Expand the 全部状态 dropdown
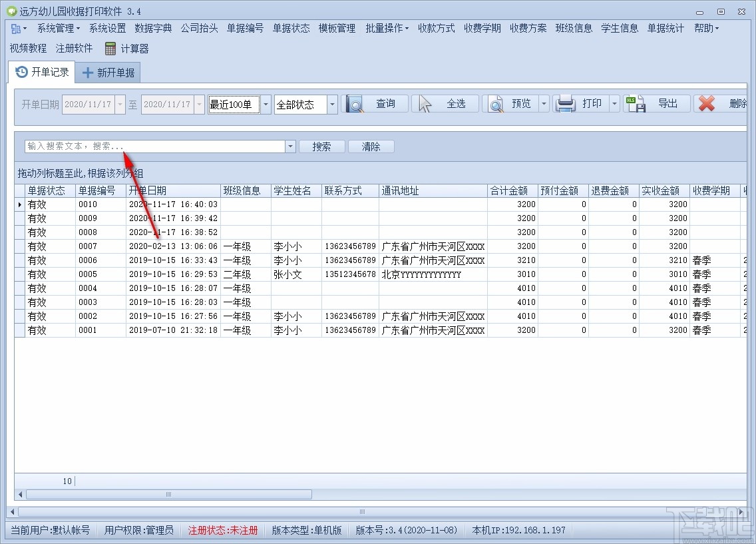The width and height of the screenshot is (756, 544). click(332, 104)
